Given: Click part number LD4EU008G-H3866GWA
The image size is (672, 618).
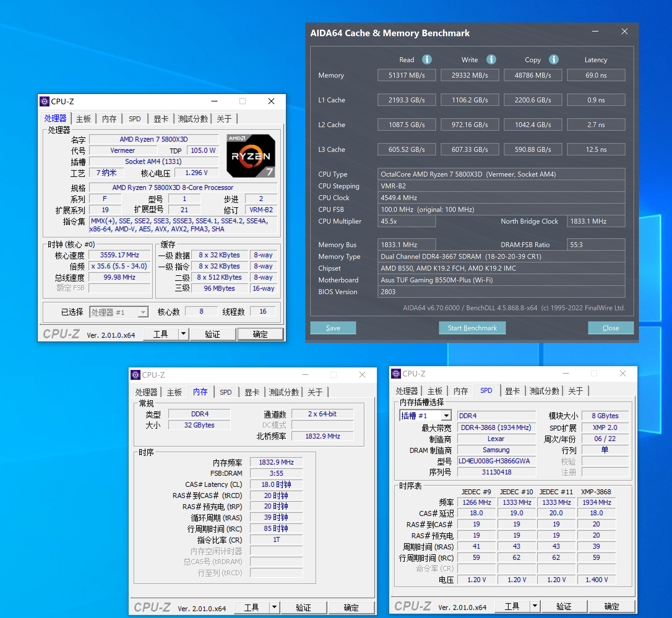Looking at the screenshot, I should tap(496, 461).
